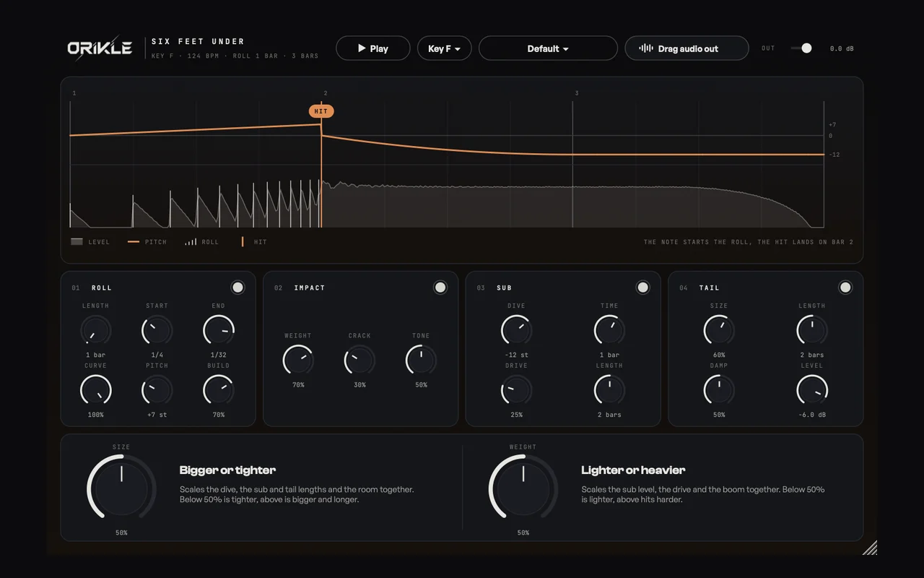Open the Default preset dropdown
This screenshot has height=578, width=924.
[x=548, y=48]
